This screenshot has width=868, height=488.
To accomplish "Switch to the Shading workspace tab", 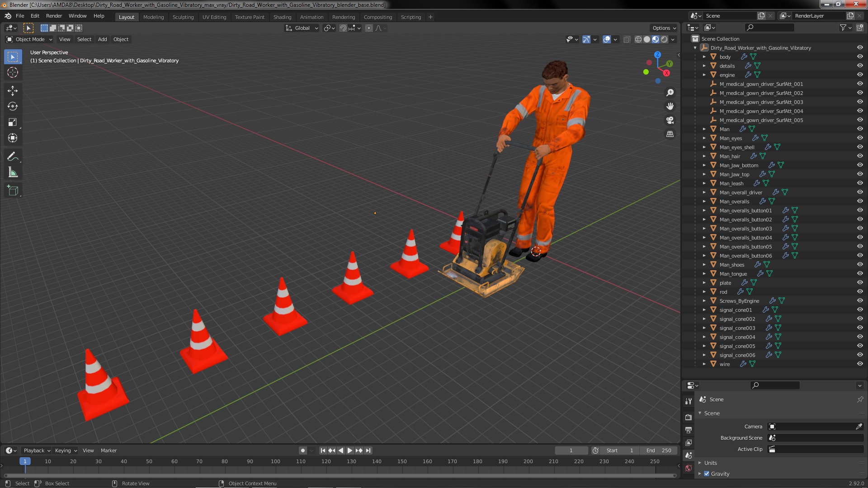I will tap(282, 17).
